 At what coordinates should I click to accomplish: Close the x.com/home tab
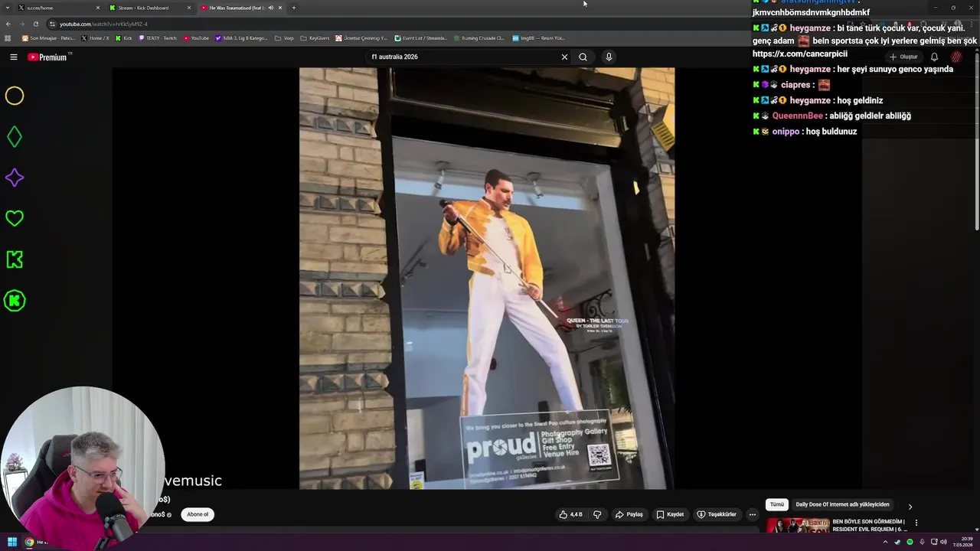pos(98,8)
